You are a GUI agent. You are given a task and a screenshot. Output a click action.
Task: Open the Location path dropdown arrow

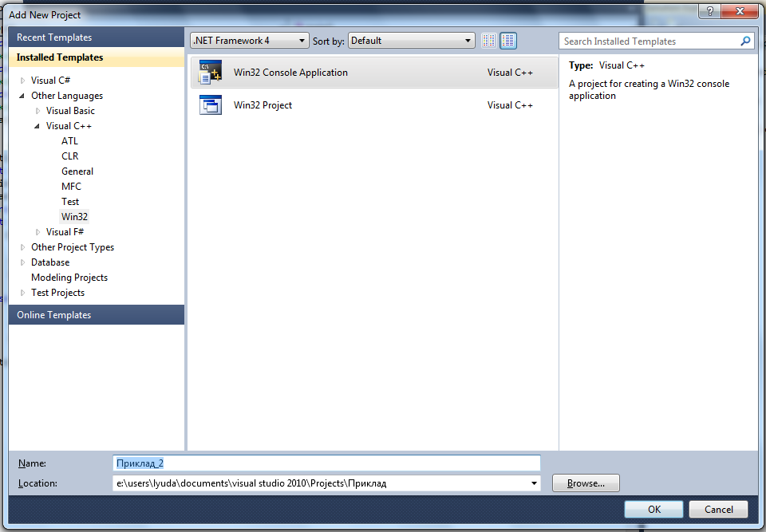(534, 483)
